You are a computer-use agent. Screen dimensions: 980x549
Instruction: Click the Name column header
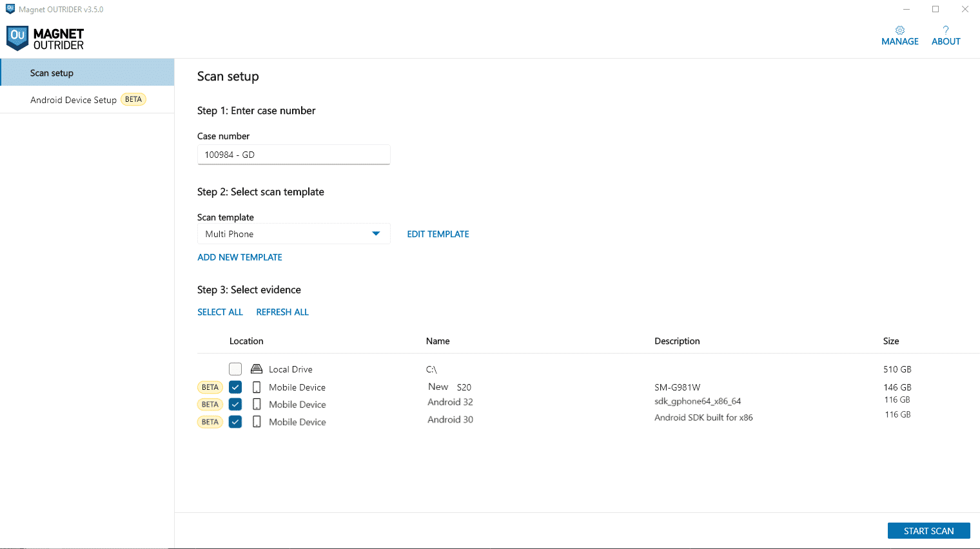[438, 341]
